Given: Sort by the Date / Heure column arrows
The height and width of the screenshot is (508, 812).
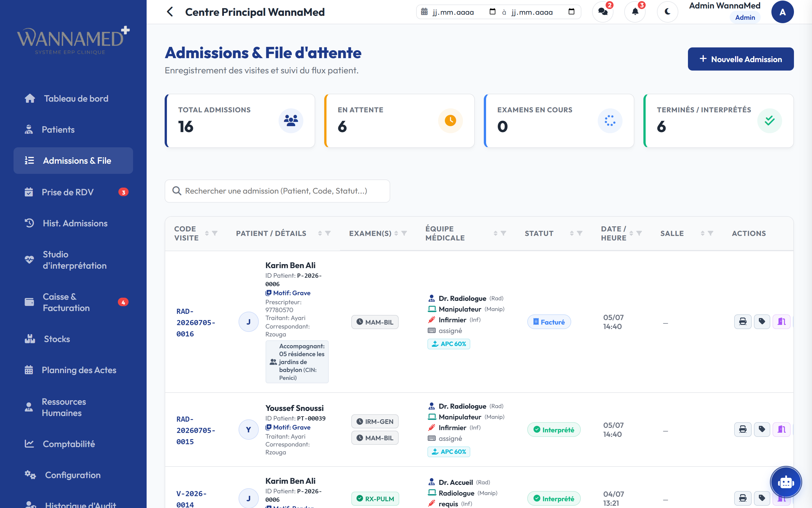Looking at the screenshot, I should tap(631, 233).
